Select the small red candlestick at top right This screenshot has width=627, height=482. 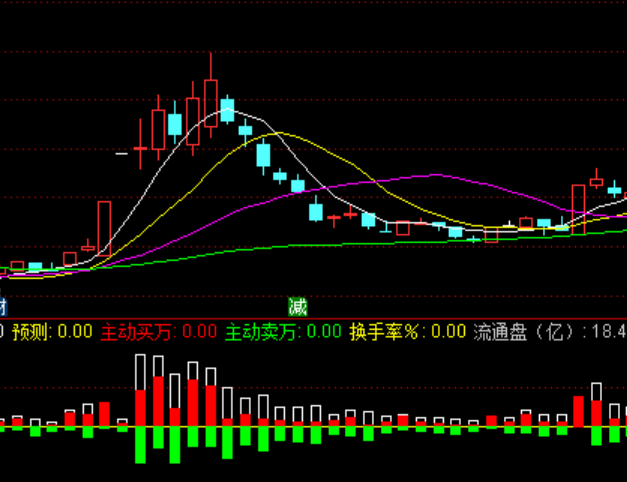point(596,181)
